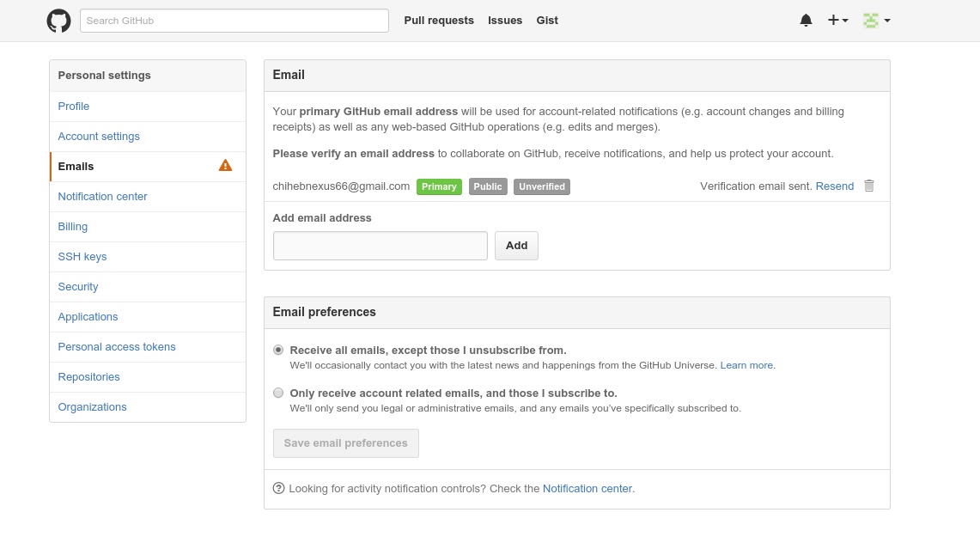This screenshot has width=980, height=543.
Task: Open the "Learn more" link
Action: point(746,364)
